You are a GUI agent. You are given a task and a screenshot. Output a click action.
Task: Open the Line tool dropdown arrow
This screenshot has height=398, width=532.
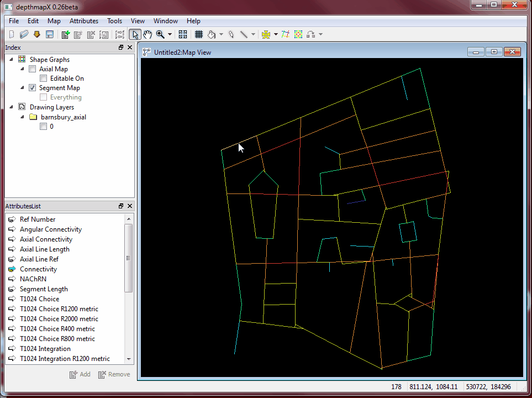(253, 34)
